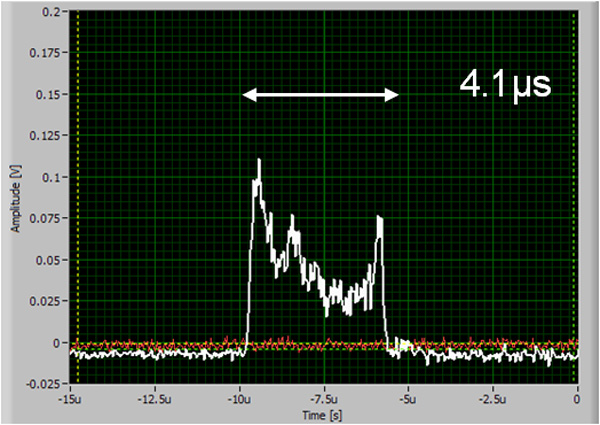The height and width of the screenshot is (425, 600).
Task: Click the -5u tick label on time axis
Action: click(x=408, y=397)
